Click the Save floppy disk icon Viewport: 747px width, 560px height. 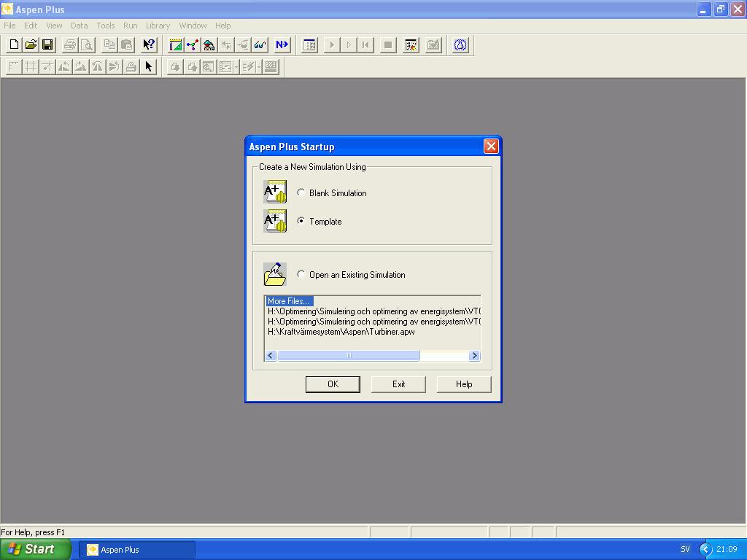pyautogui.click(x=47, y=44)
